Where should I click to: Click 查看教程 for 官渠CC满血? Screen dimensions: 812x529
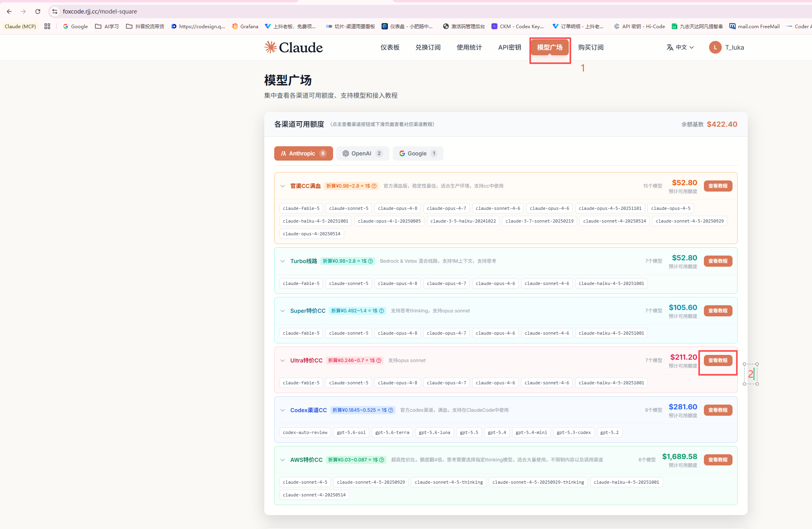(x=718, y=186)
